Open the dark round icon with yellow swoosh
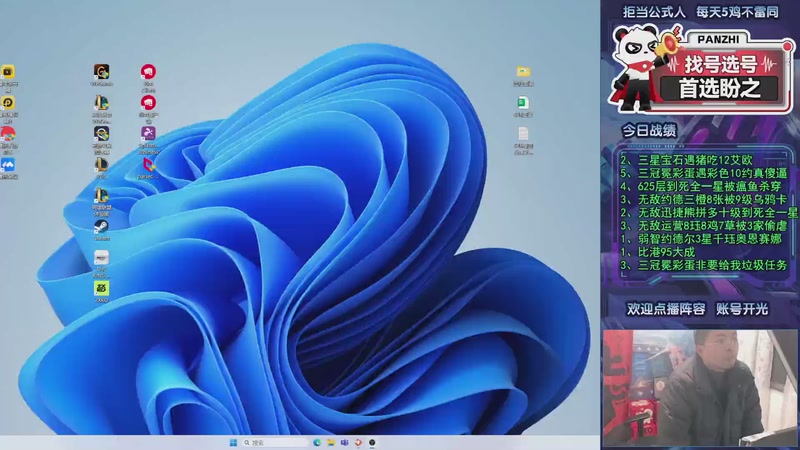Viewport: 800px width, 450px height. 101,134
